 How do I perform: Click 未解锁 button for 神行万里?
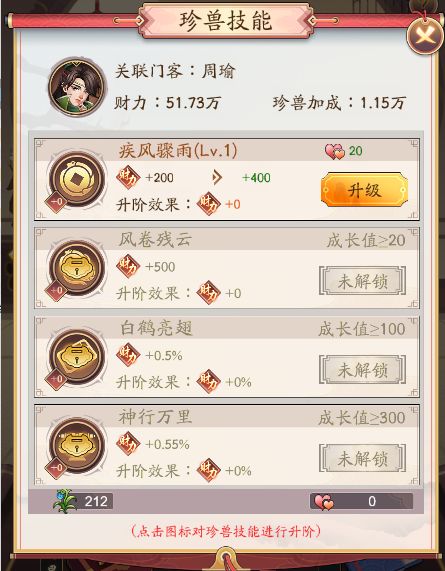click(363, 458)
